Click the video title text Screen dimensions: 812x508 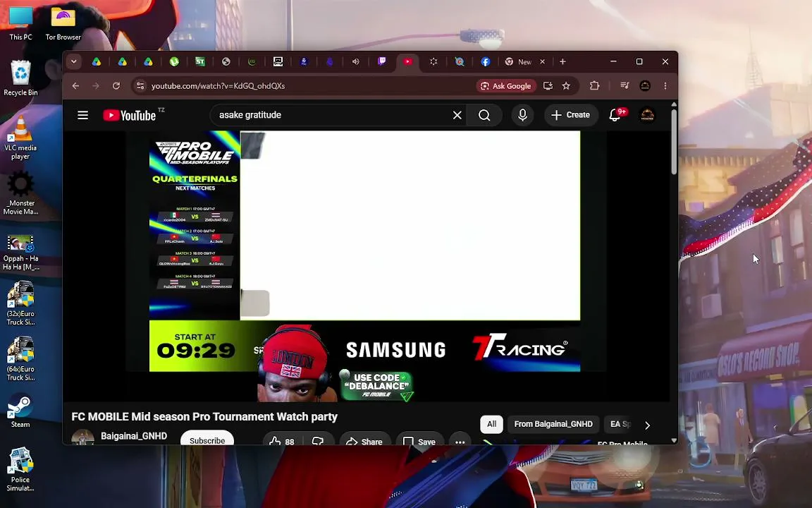click(x=204, y=417)
